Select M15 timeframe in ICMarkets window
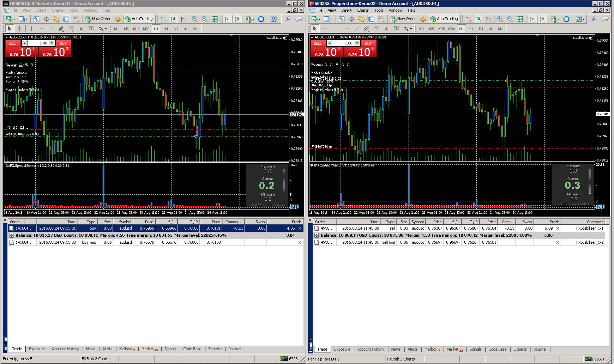The height and width of the screenshot is (364, 614). pyautogui.click(x=136, y=29)
